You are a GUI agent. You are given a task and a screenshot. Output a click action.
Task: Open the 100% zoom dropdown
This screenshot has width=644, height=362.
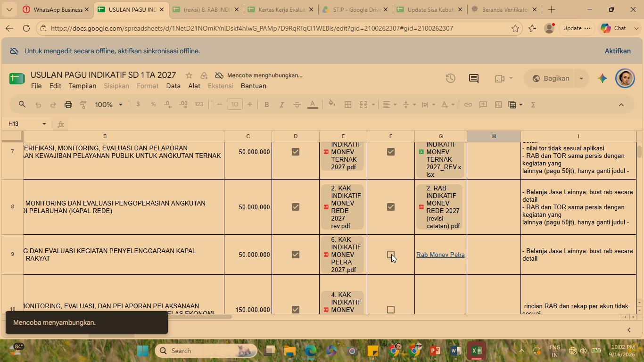pos(109,105)
